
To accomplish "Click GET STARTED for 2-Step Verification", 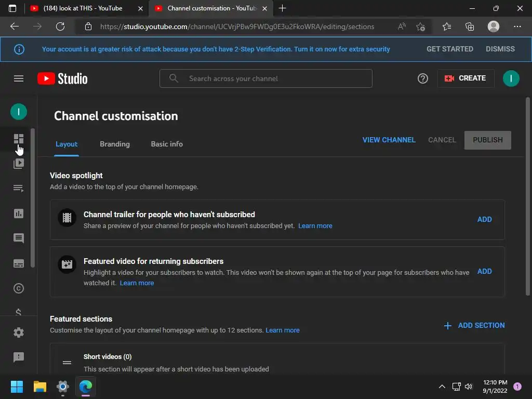I will coord(450,49).
